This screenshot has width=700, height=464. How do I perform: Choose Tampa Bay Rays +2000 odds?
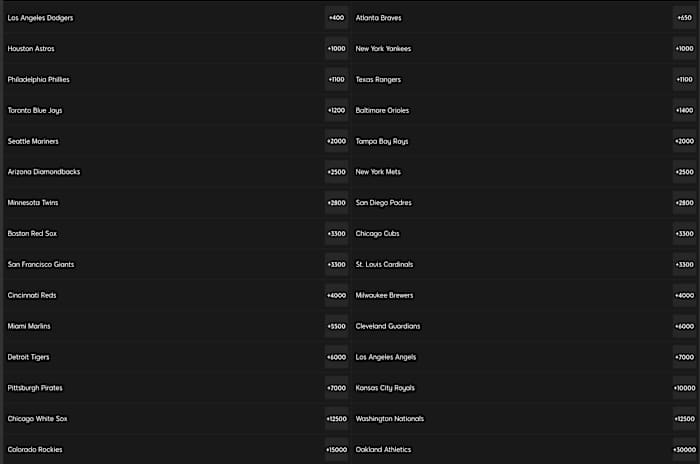tap(684, 142)
